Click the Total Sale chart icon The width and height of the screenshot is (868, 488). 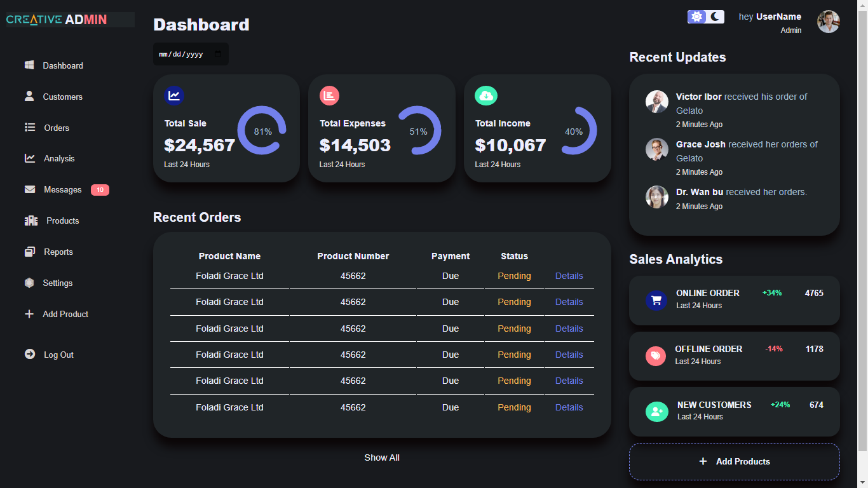pyautogui.click(x=174, y=95)
